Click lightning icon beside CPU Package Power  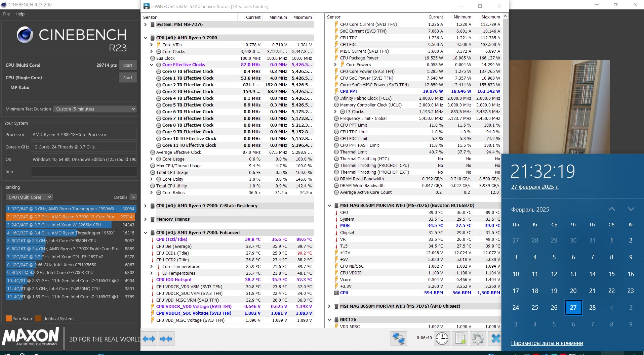(x=336, y=58)
